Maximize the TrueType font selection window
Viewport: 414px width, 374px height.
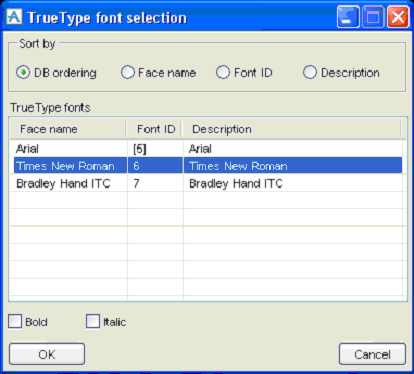(x=373, y=16)
